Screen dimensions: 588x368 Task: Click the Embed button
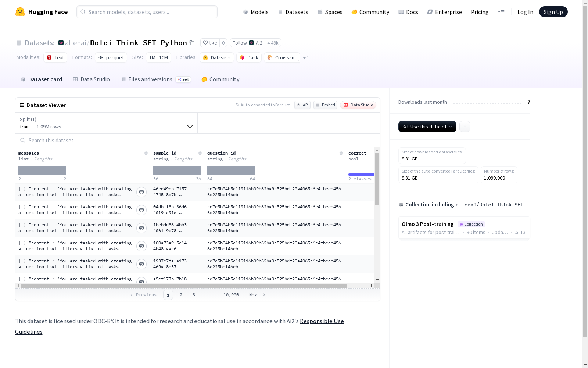click(325, 105)
